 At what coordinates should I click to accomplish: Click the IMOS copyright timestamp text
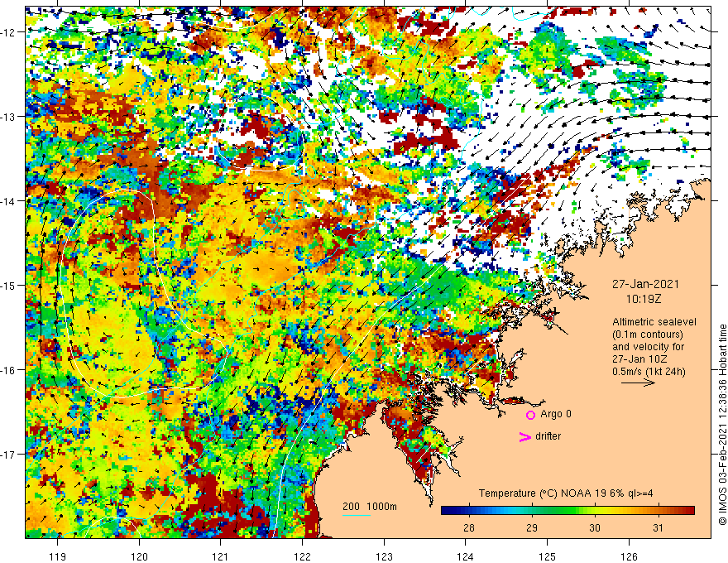tap(722, 425)
